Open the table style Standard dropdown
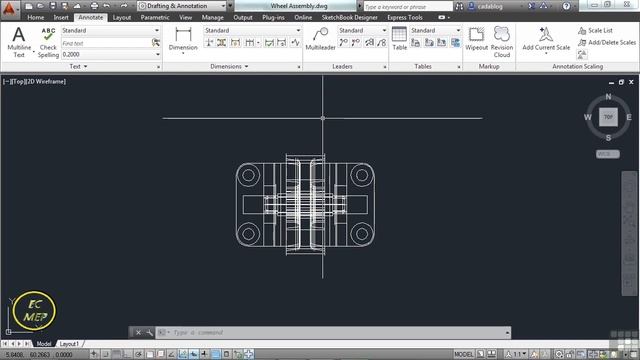Viewport: 640px width, 360px height. [x=436, y=30]
